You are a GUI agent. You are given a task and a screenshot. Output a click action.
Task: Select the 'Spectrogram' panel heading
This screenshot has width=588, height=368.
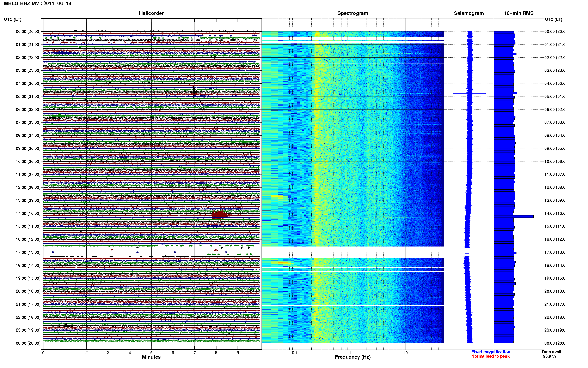tap(353, 13)
